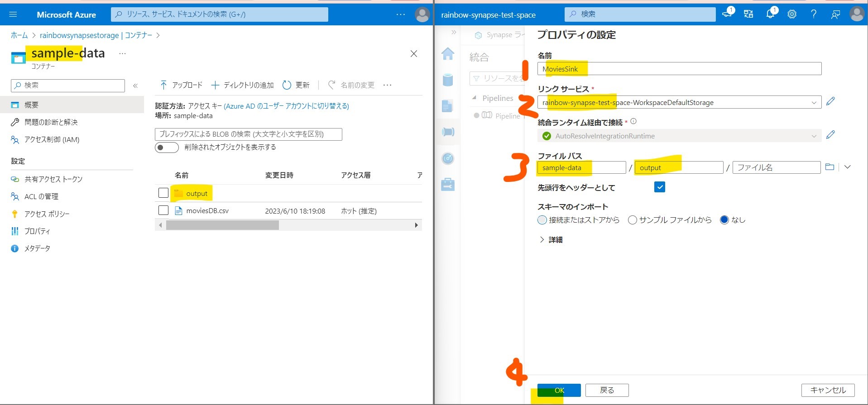Focus the BLOB prefix search field
The height and width of the screenshot is (405, 868).
[248, 134]
